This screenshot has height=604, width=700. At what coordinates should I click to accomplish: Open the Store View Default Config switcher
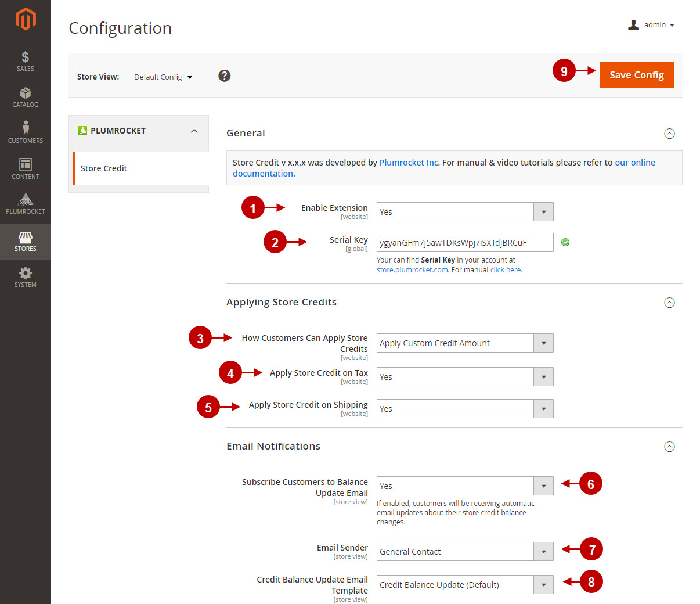(163, 77)
